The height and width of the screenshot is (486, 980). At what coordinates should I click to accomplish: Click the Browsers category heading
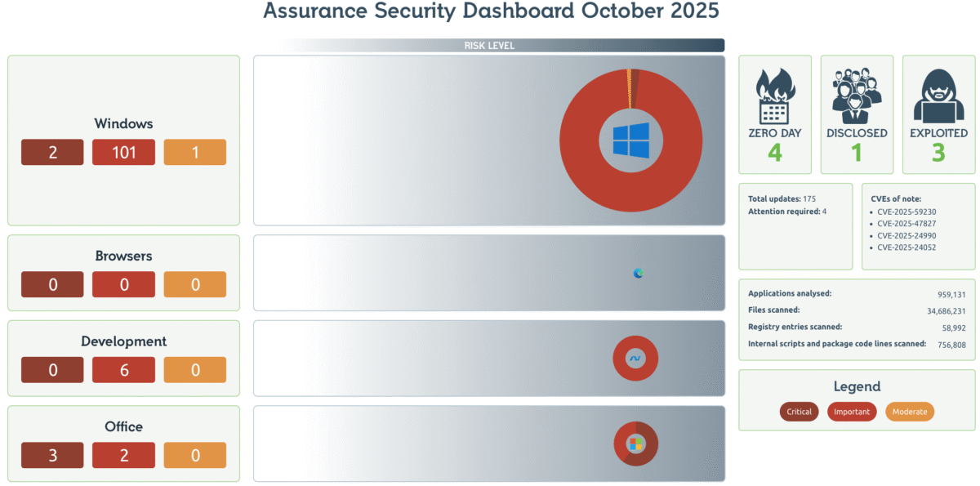click(123, 256)
